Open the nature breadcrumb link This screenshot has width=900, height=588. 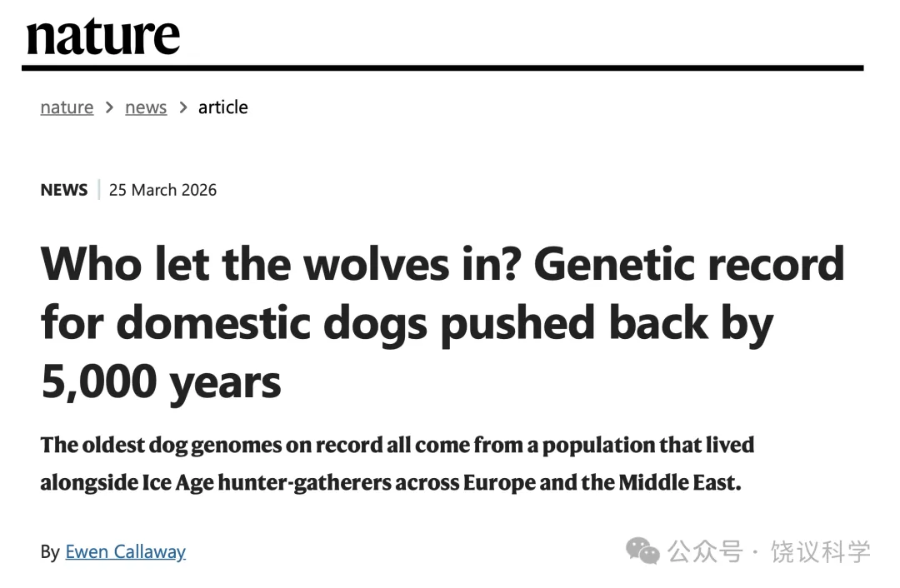[67, 107]
